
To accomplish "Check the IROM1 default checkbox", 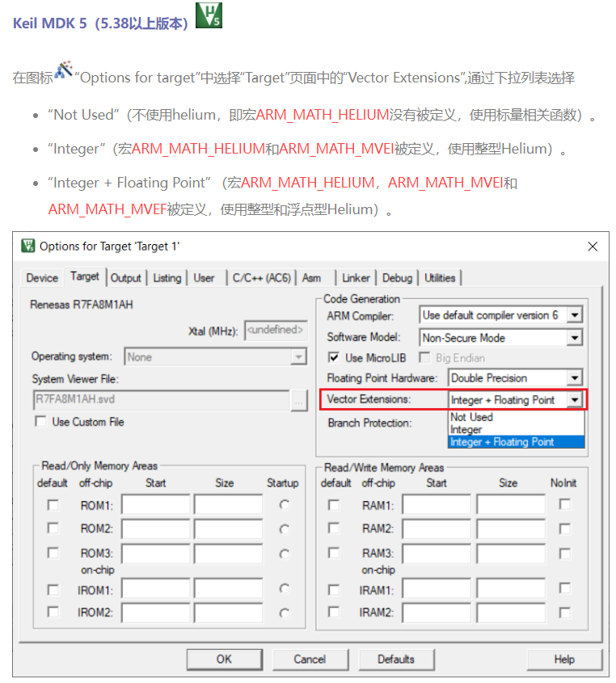I will coord(53,590).
